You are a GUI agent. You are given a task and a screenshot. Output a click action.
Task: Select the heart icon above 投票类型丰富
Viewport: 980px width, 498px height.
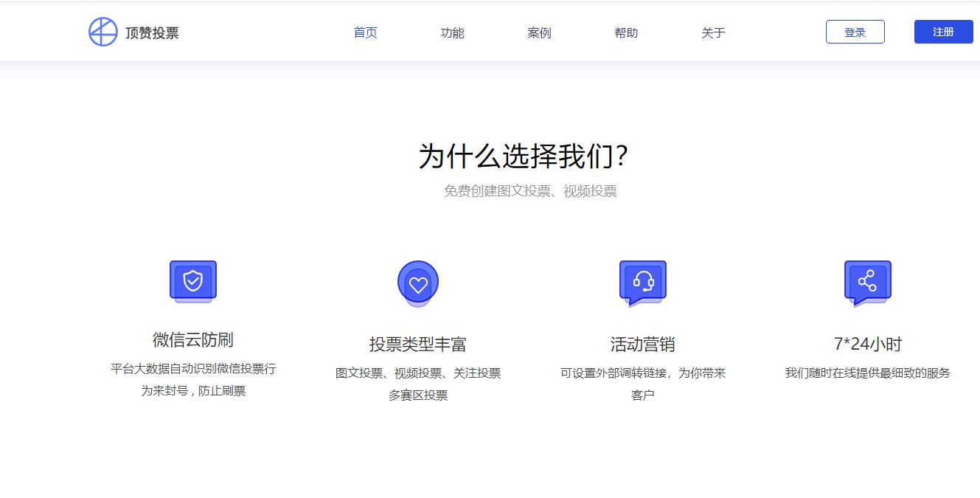click(x=418, y=282)
